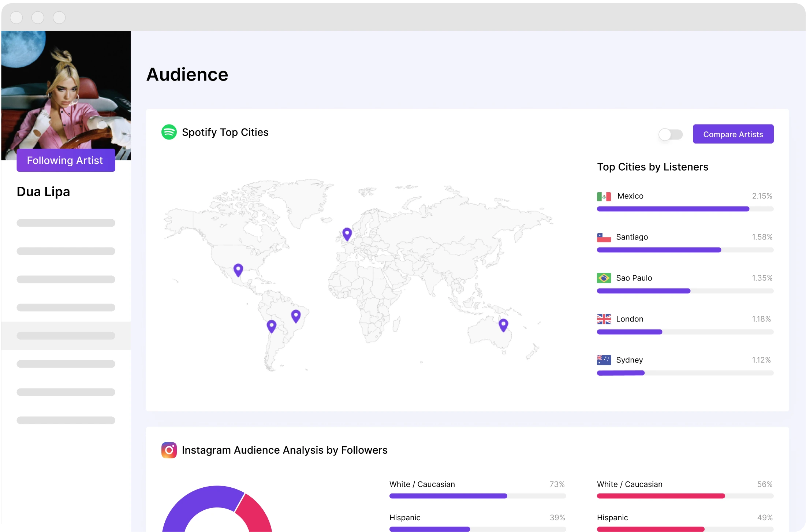Click the purple donut chart segment

pos(194,502)
